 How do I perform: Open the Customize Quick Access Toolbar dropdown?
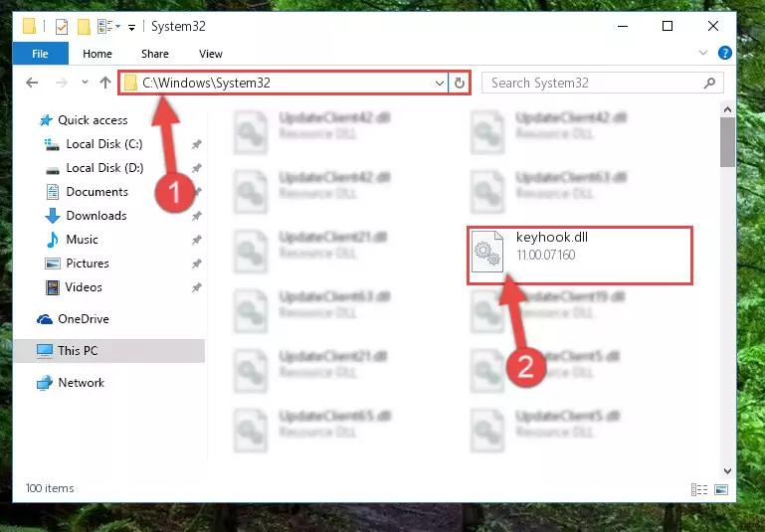[131, 27]
